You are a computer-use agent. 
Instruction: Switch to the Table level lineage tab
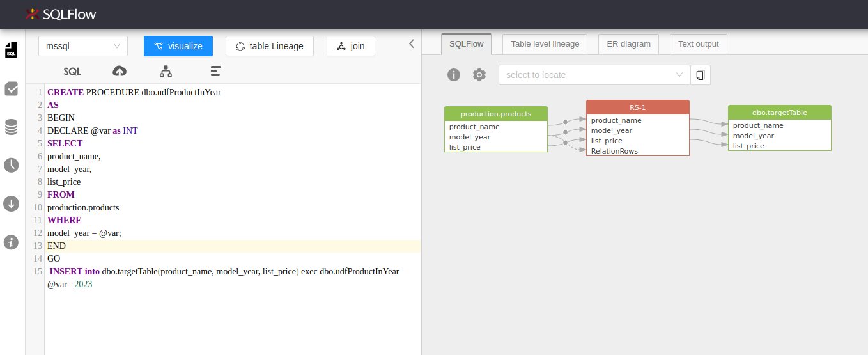pyautogui.click(x=545, y=44)
